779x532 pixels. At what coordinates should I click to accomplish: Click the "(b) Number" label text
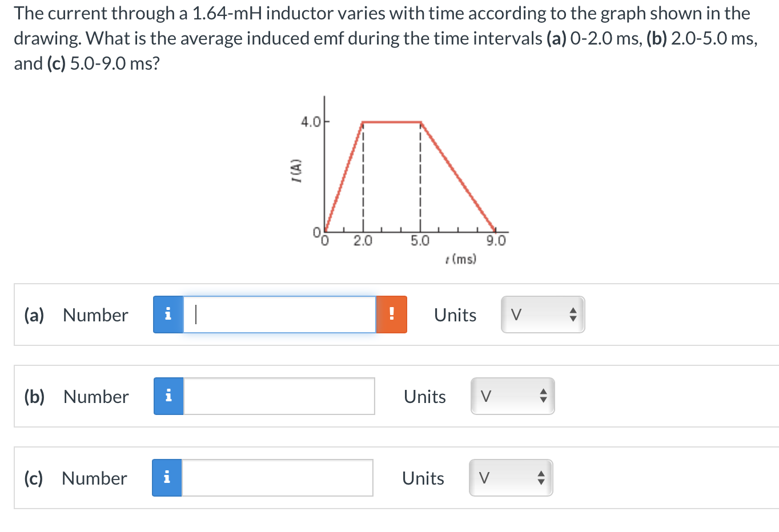pyautogui.click(x=77, y=396)
